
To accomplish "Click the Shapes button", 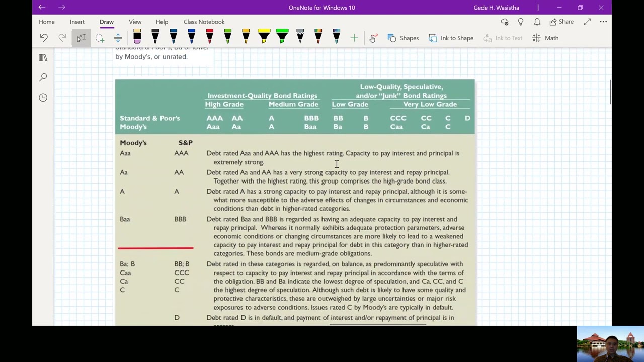I will point(403,38).
